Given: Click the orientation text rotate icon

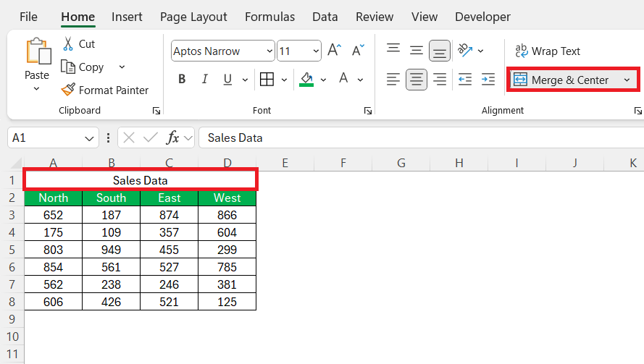Looking at the screenshot, I should 465,51.
